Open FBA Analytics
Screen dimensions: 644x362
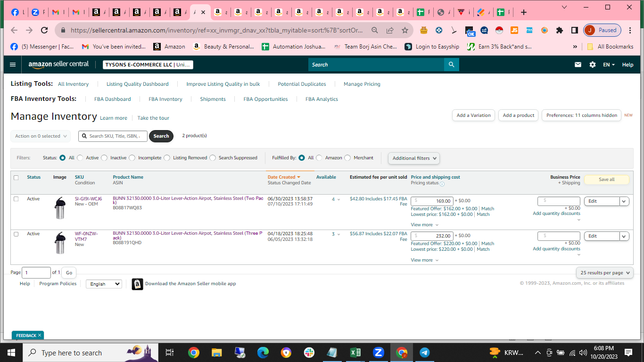coord(322,99)
